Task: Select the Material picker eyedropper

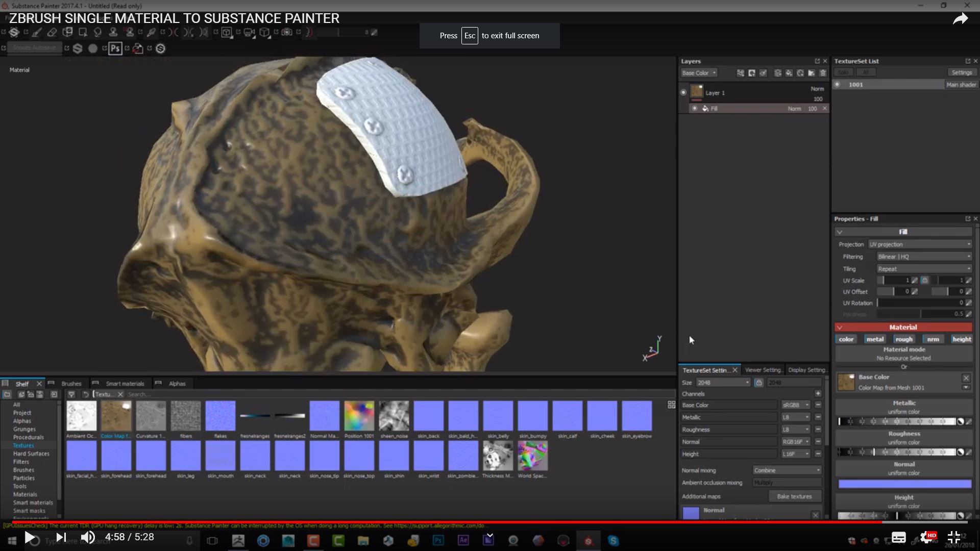Action: tap(151, 32)
